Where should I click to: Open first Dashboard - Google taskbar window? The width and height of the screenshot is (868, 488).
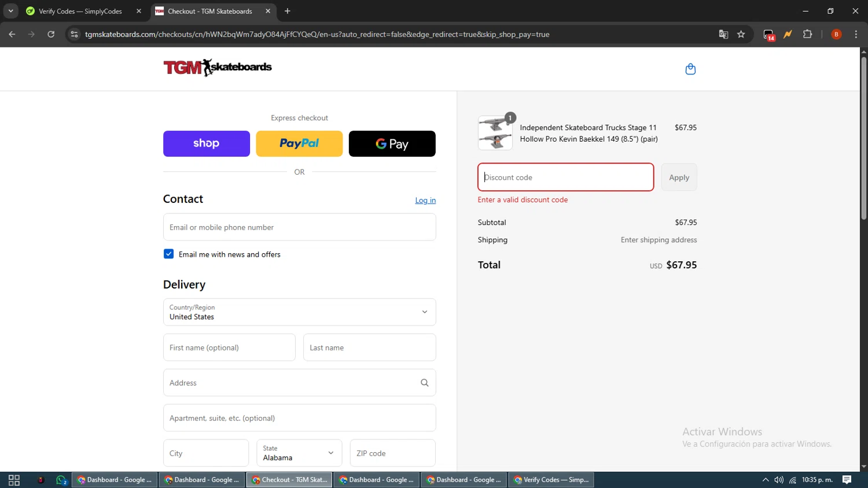click(x=115, y=480)
